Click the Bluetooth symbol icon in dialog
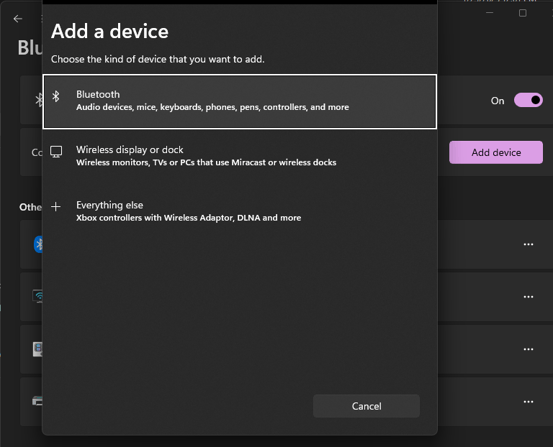The height and width of the screenshot is (447, 553). (56, 96)
